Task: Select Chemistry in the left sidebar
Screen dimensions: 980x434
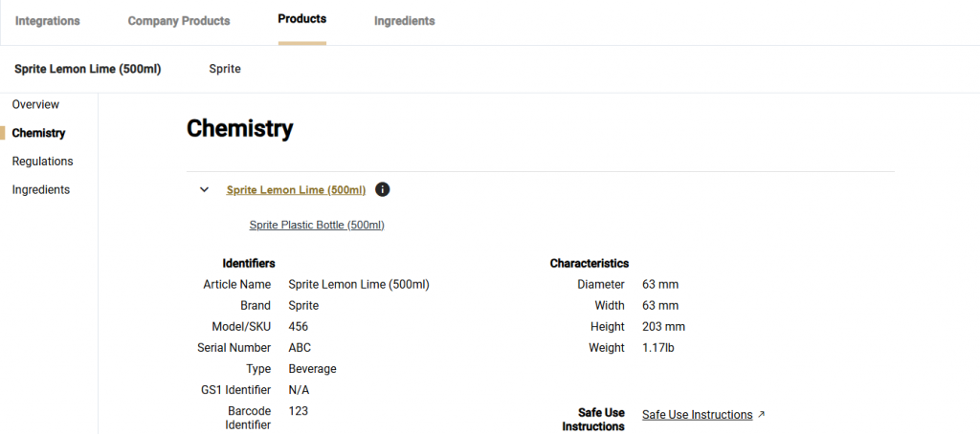Action: pos(38,133)
